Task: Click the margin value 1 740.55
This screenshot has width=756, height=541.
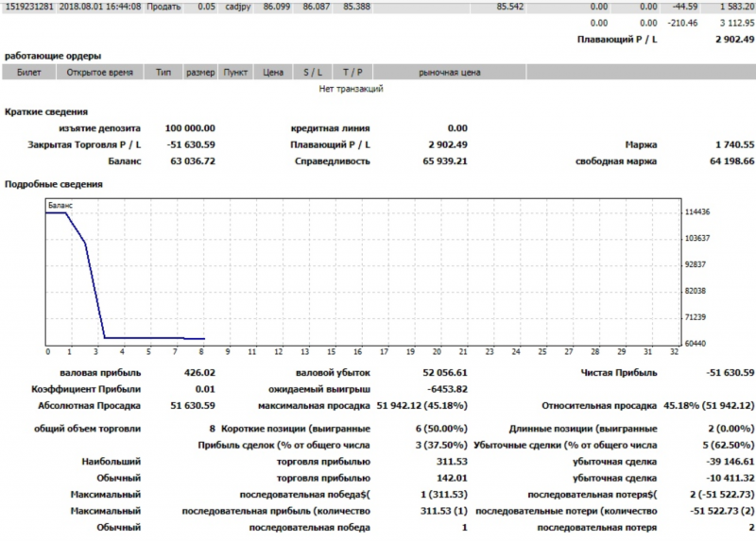Action: click(x=735, y=144)
